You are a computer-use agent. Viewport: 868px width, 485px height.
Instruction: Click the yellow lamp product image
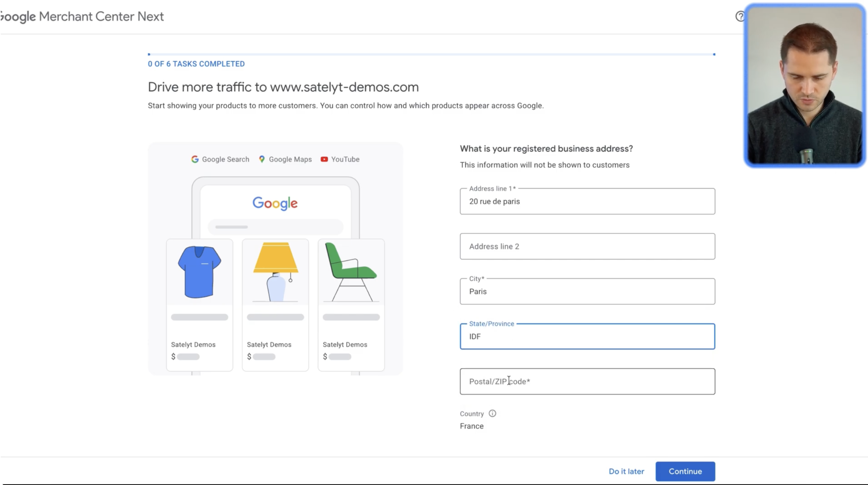coord(275,272)
